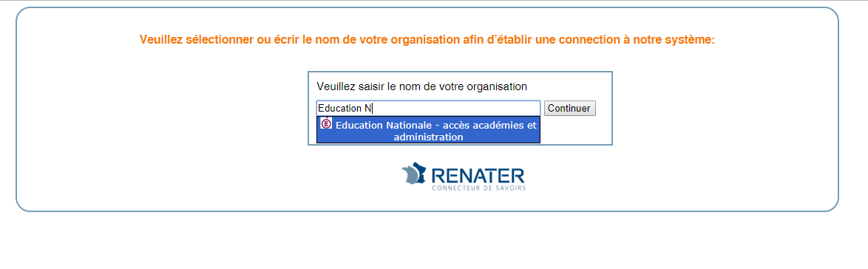This screenshot has height=269, width=868.
Task: Click the RENATER wordmark in the logo
Action: [477, 175]
